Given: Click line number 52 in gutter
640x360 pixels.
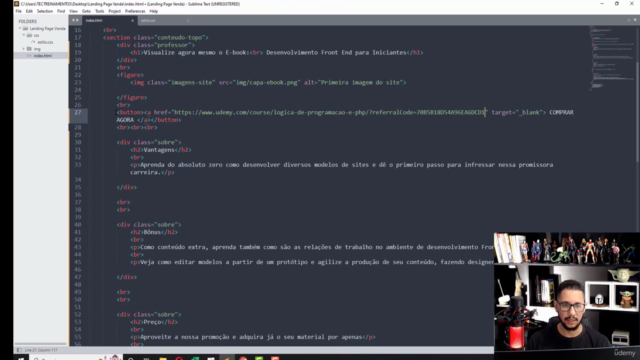Looking at the screenshot, I should 78,315.
